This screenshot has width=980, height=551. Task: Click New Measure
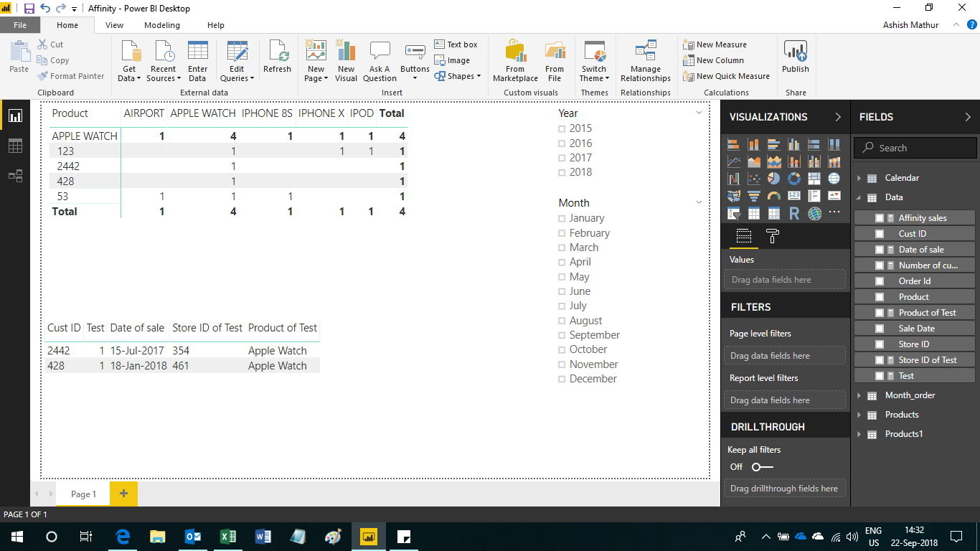(715, 44)
